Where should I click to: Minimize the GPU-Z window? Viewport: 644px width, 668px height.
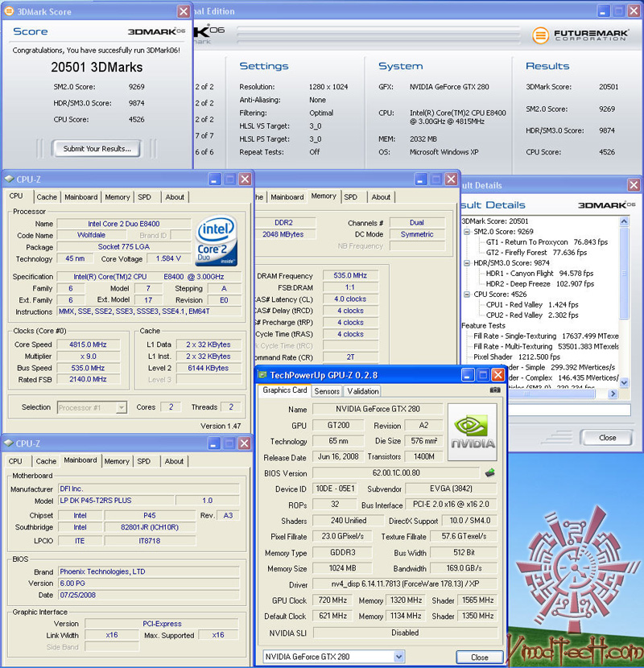point(468,375)
